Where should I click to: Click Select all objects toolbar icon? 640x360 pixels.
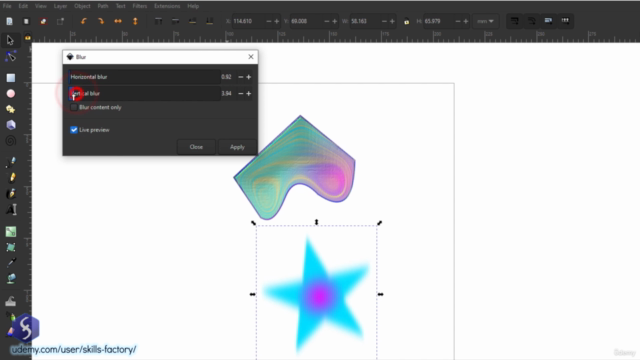[9, 21]
